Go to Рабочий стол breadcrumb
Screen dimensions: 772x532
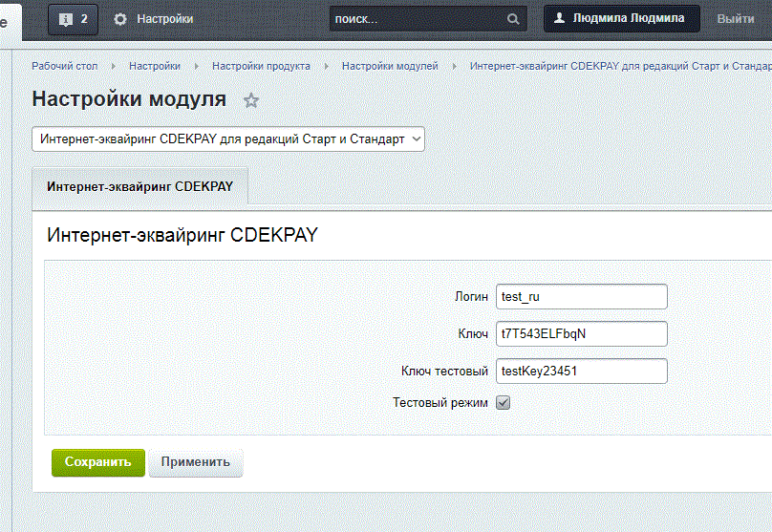(x=65, y=66)
